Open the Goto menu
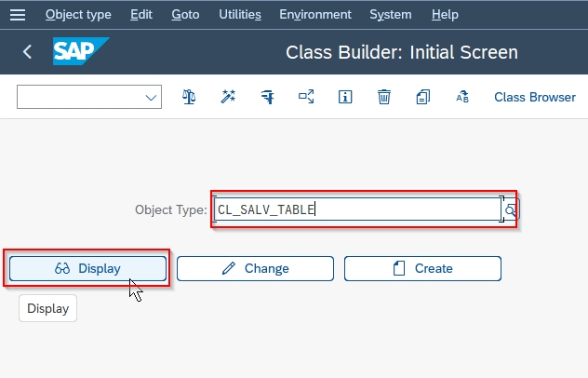The height and width of the screenshot is (378, 588). pos(185,15)
